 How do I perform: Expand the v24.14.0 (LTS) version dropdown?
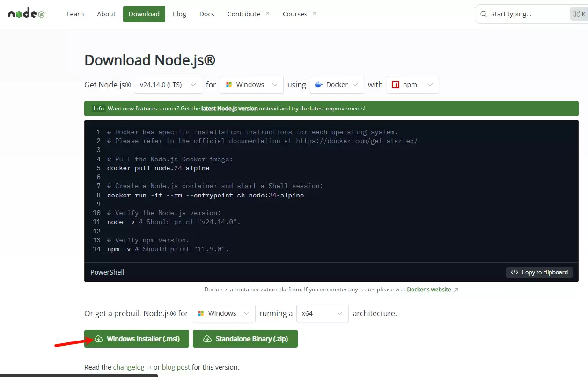[x=169, y=85]
